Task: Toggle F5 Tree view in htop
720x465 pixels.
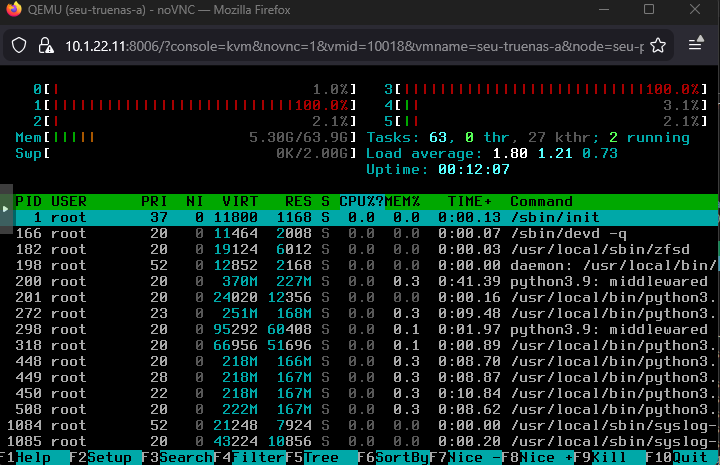Action: 319,456
